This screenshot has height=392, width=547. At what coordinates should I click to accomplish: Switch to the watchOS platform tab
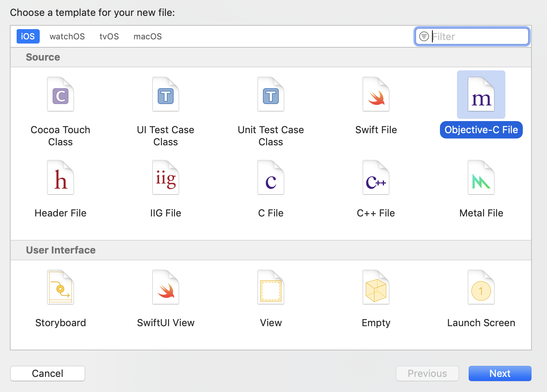[67, 36]
